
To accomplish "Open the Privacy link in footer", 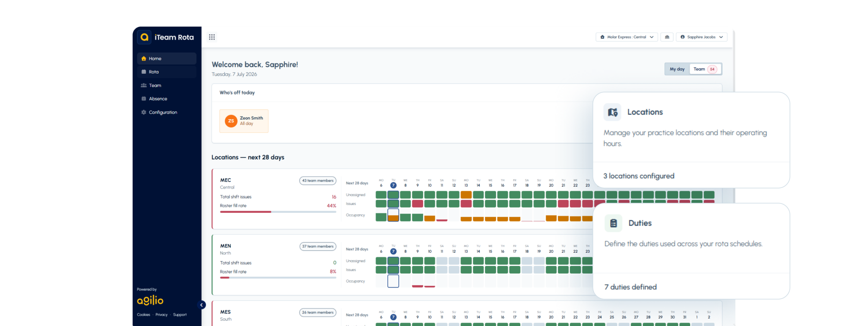I will tap(161, 314).
